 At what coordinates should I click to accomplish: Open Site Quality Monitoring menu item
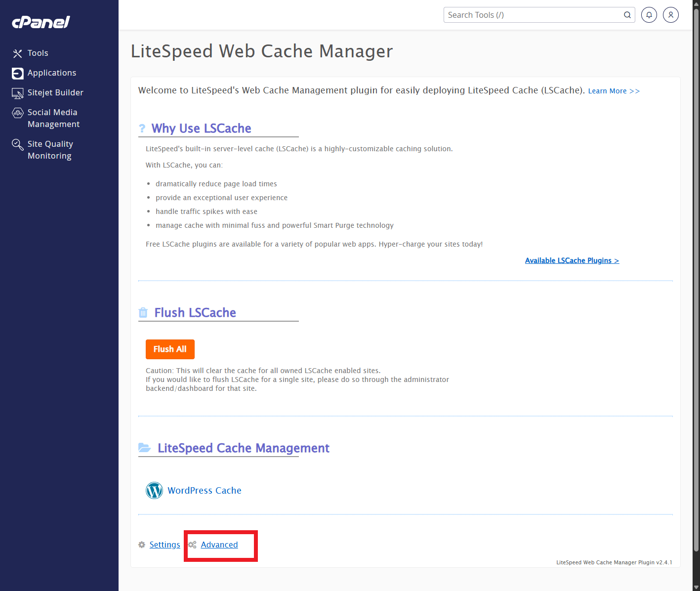pos(50,150)
